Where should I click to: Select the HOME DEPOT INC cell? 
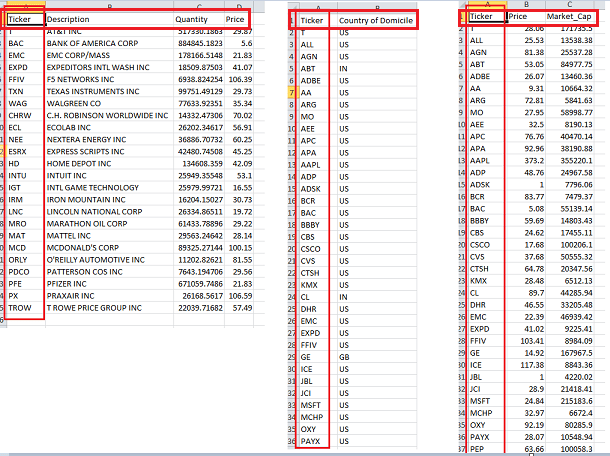pyautogui.click(x=109, y=164)
